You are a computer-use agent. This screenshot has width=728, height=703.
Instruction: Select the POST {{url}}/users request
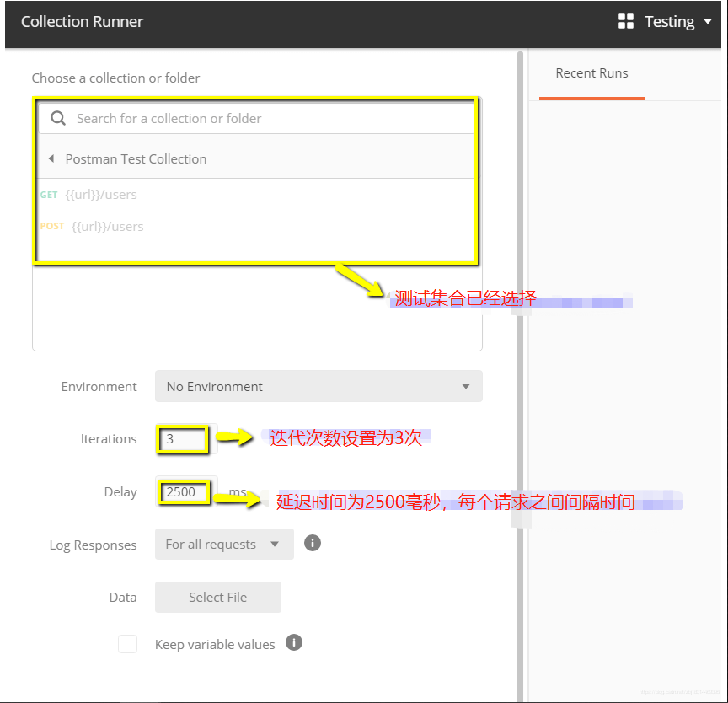[92, 227]
